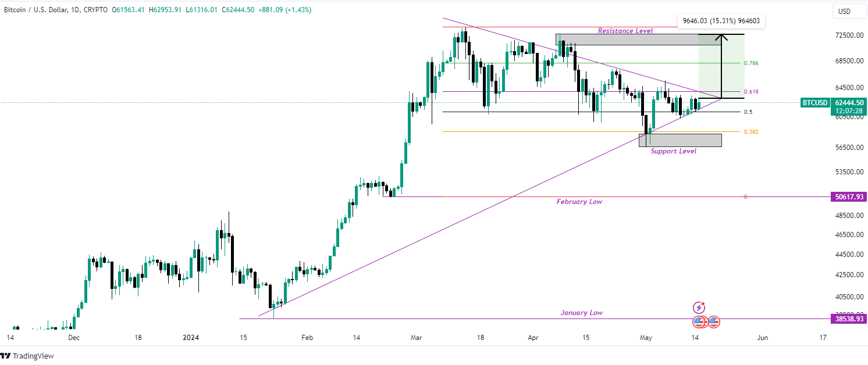Open the rightmost US flag economic event
The width and height of the screenshot is (868, 365).
714,321
